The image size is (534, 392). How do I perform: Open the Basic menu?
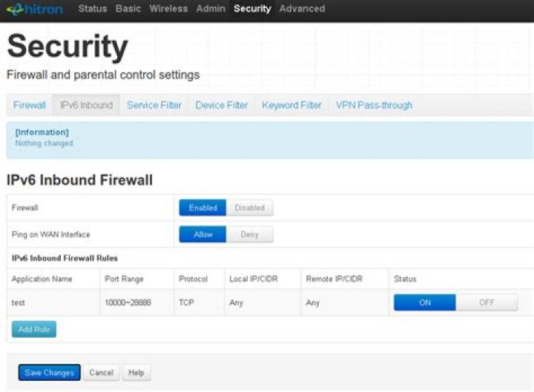tap(128, 8)
